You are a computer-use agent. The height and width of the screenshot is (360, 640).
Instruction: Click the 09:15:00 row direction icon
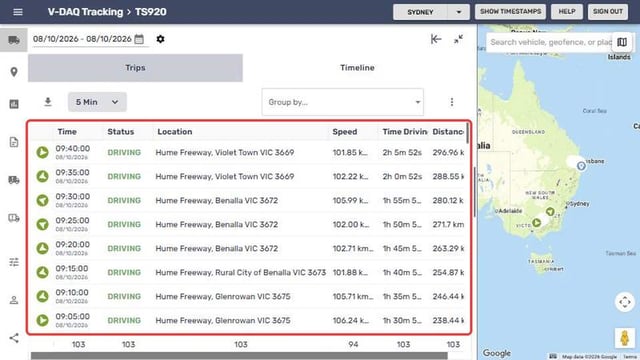[x=42, y=272]
